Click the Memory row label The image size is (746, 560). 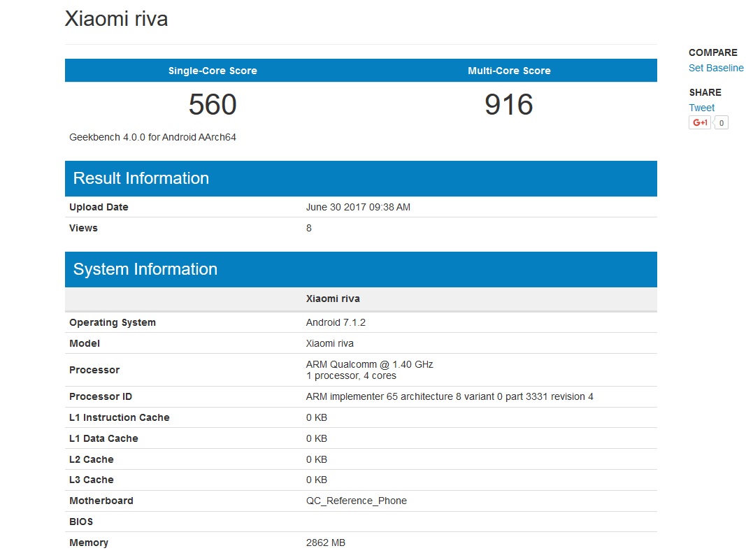(89, 543)
